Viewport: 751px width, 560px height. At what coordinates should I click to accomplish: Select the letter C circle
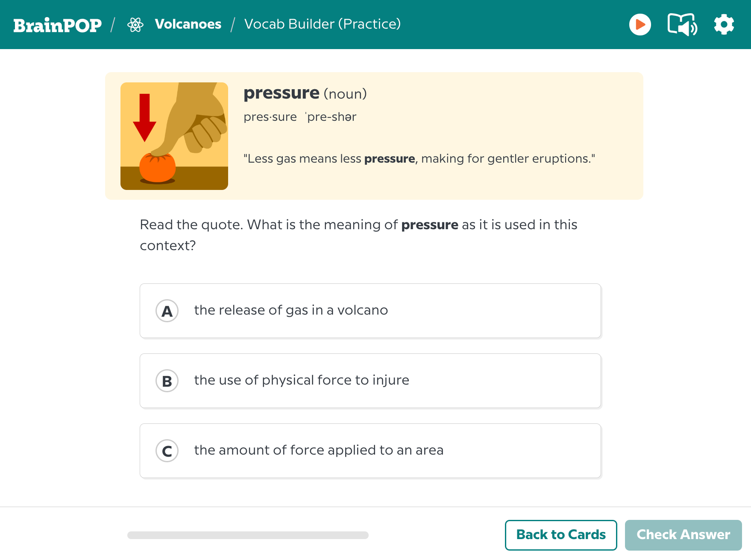(x=167, y=451)
